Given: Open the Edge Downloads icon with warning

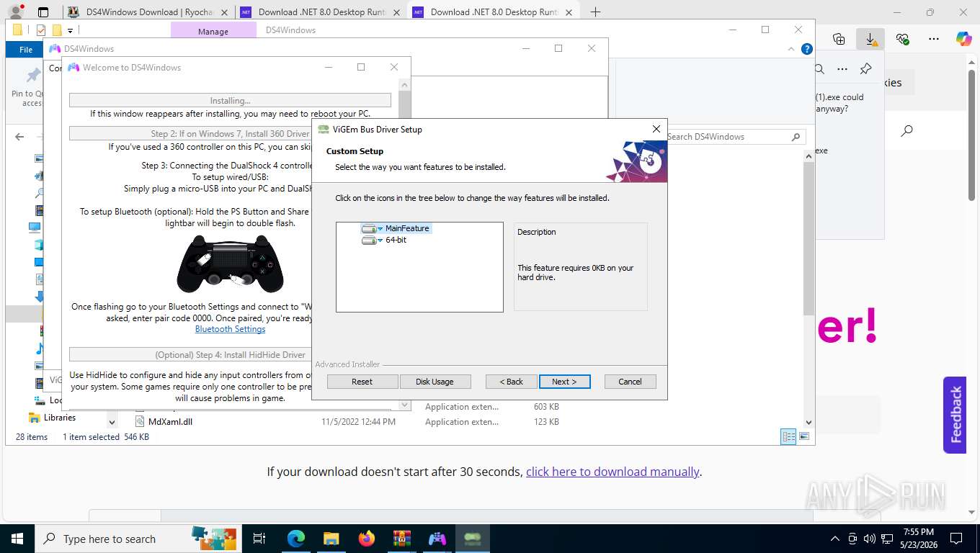Looking at the screenshot, I should pyautogui.click(x=870, y=39).
